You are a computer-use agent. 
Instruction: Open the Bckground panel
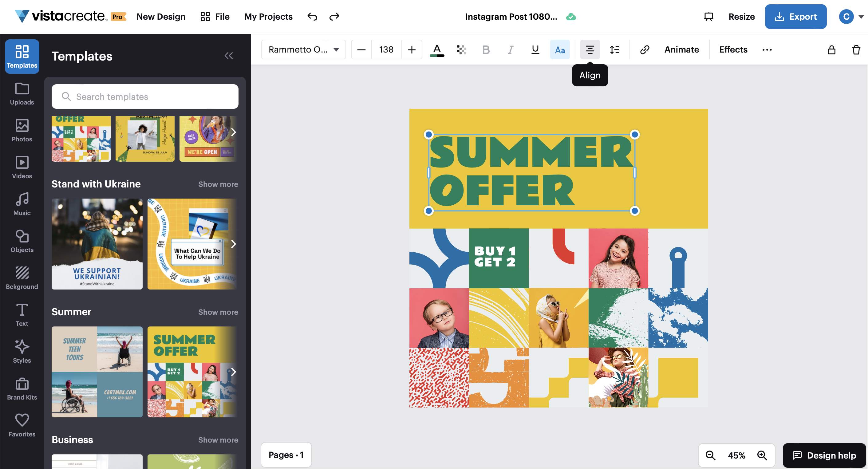[x=22, y=278]
